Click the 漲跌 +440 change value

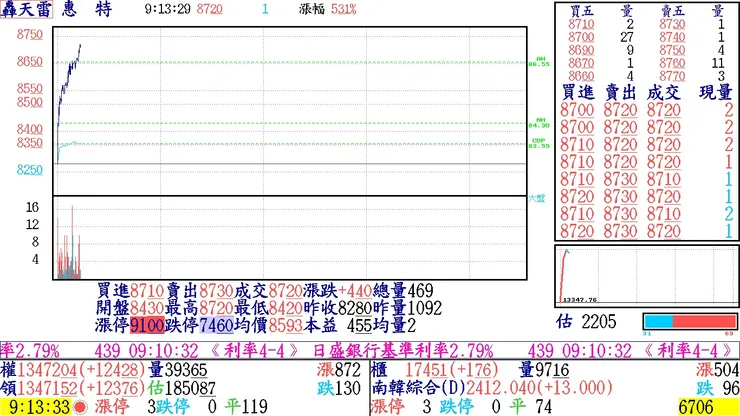click(x=337, y=290)
